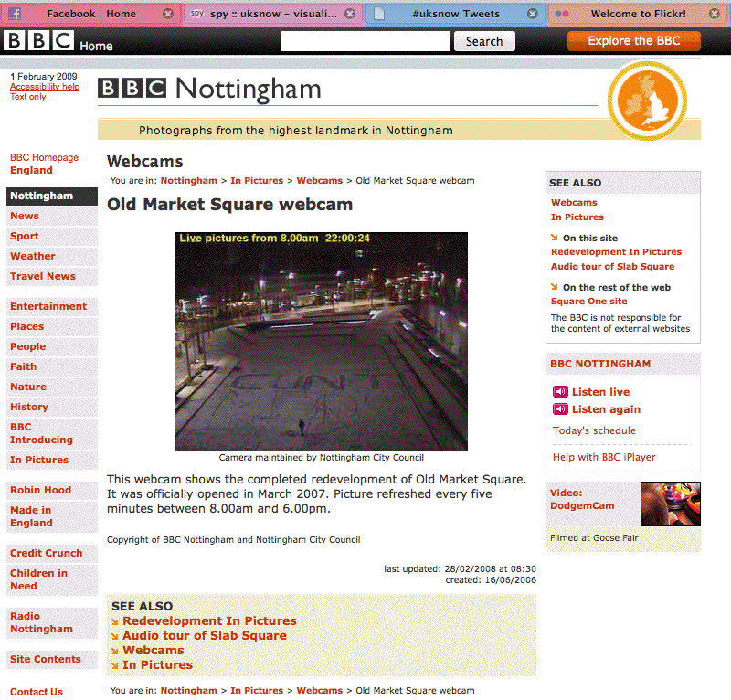Close the Welcome to Flickr! tab
Viewport: 731px width, 700px height.
[x=715, y=14]
